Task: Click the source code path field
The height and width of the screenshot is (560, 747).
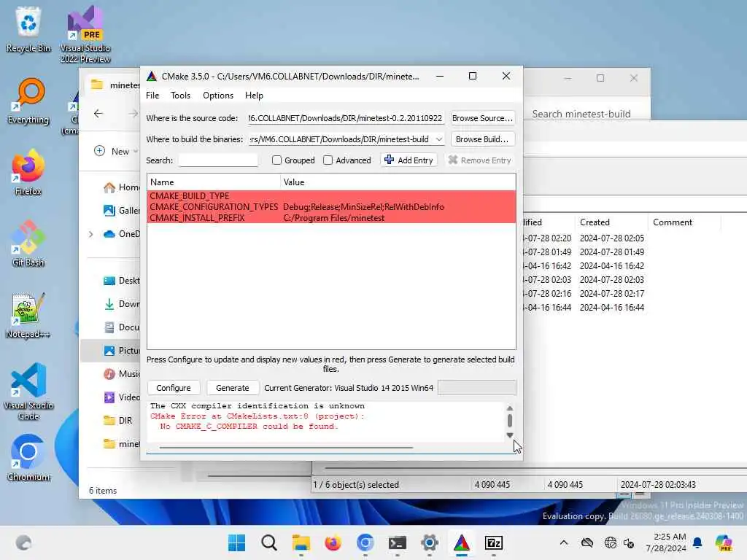Action: [x=346, y=118]
